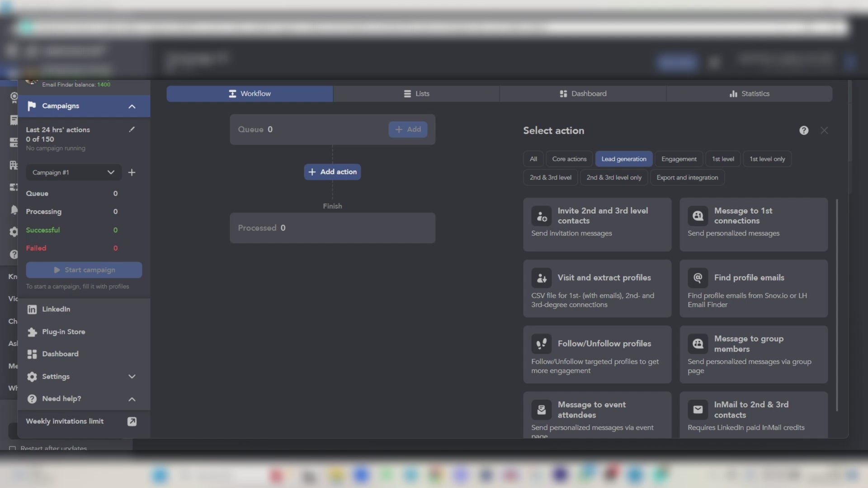The width and height of the screenshot is (868, 488).
Task: Open the Campaign #1 dropdown
Action: click(73, 173)
